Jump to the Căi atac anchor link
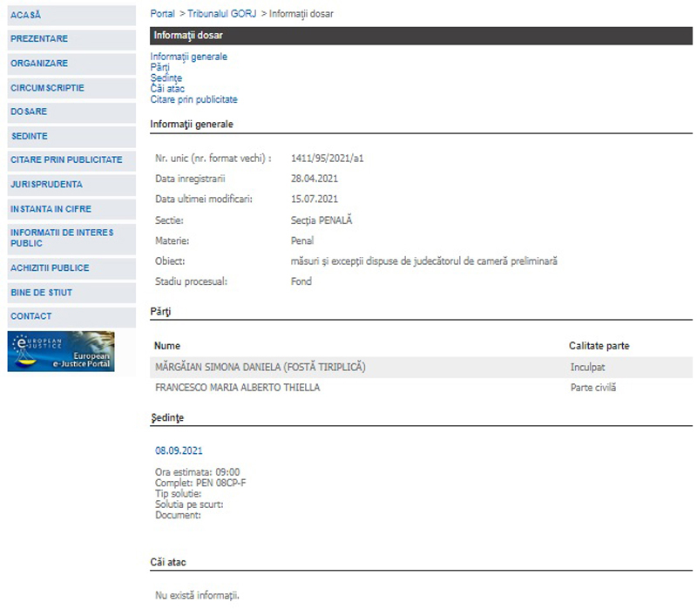 [166, 89]
